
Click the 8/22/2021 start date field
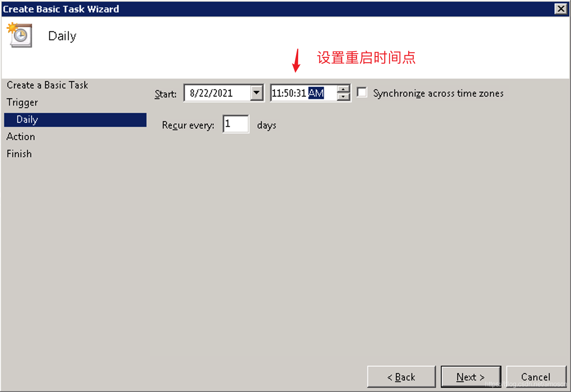click(x=218, y=93)
